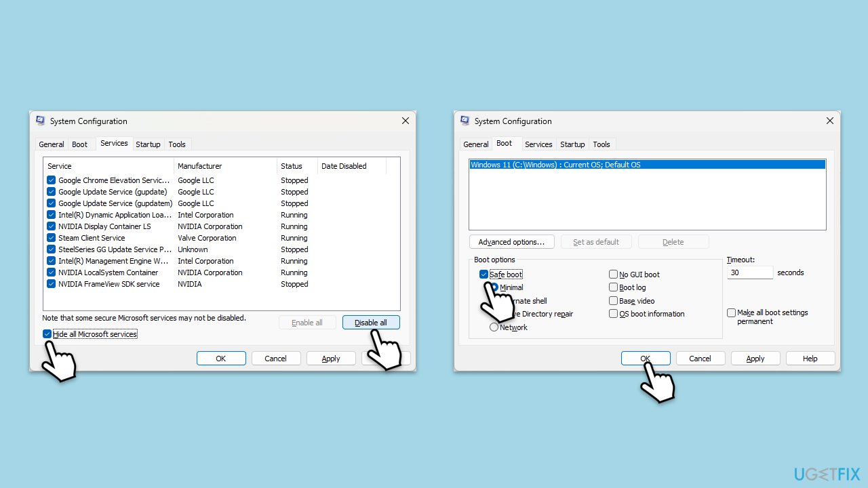Screen dimensions: 868x488
Task: Toggle Hide all Microsoft services checkbox
Action: pyautogui.click(x=47, y=334)
